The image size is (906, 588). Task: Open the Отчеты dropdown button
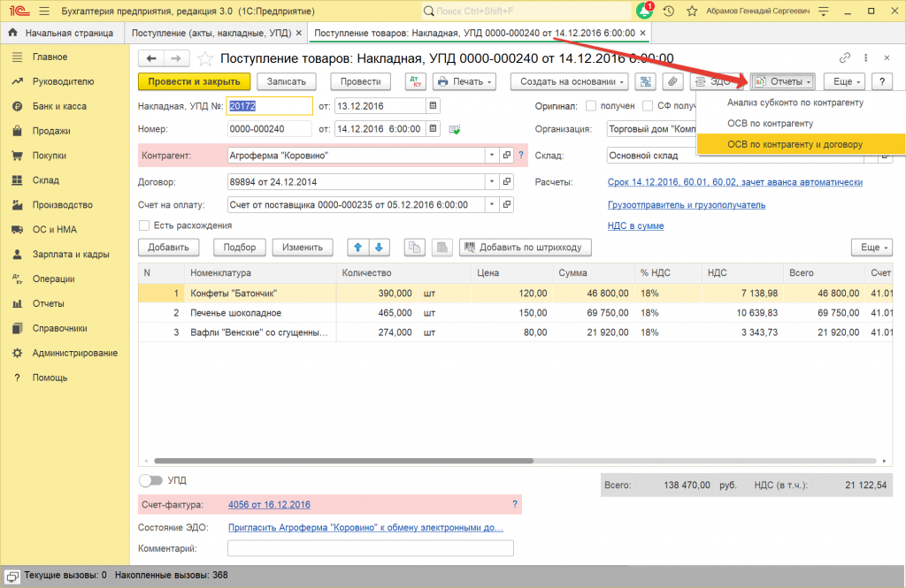783,81
